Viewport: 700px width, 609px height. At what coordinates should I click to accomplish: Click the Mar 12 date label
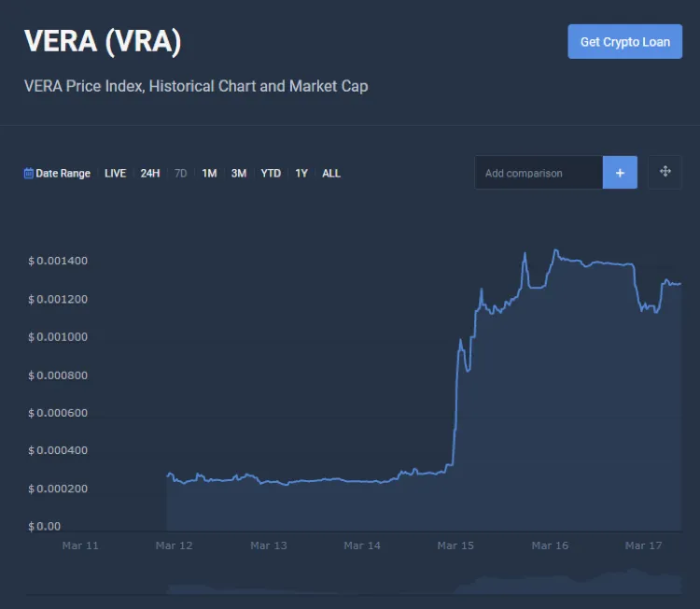175,545
